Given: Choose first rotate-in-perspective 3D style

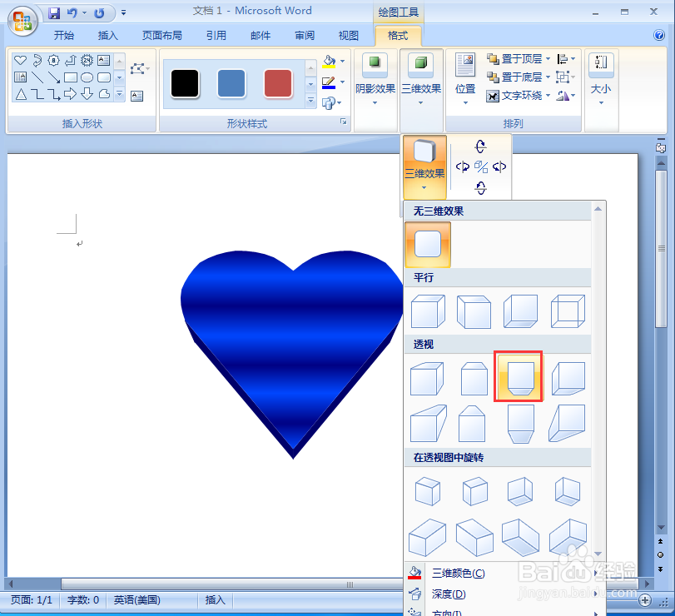Looking at the screenshot, I should (428, 491).
